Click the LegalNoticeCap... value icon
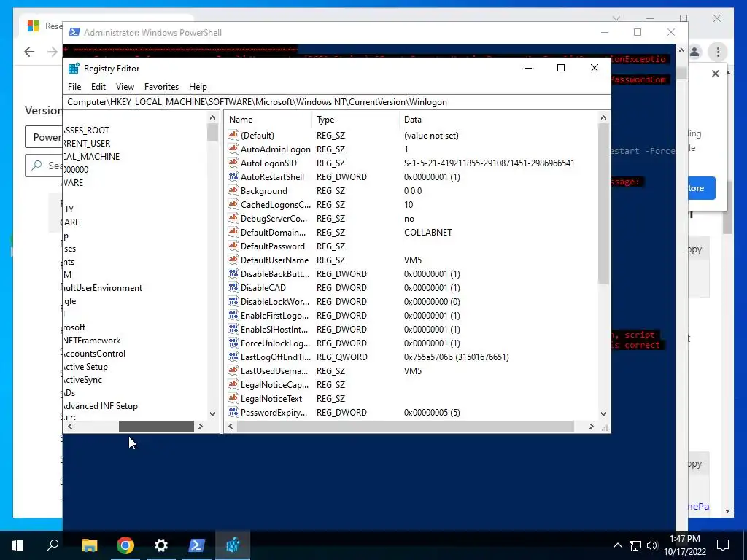 click(x=233, y=384)
